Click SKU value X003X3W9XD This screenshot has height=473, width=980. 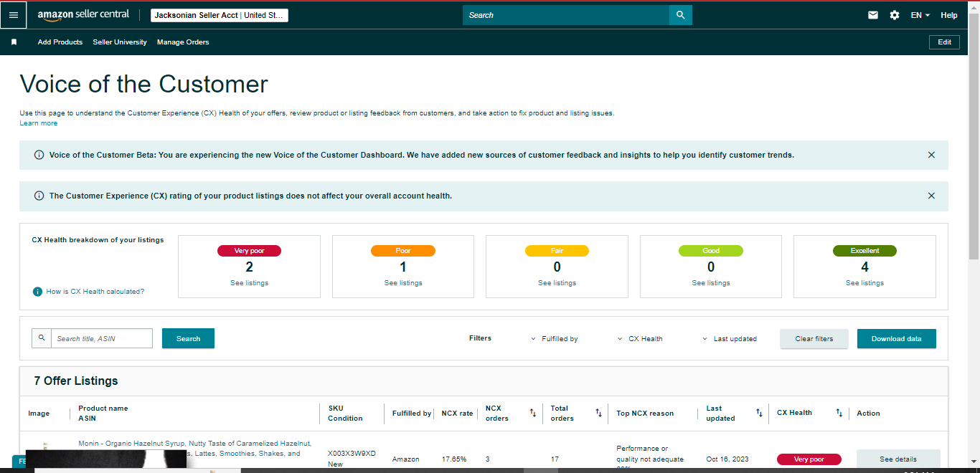[x=352, y=454]
